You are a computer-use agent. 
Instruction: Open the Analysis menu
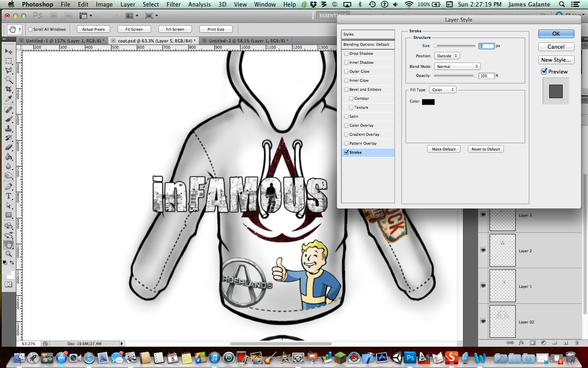pyautogui.click(x=199, y=4)
